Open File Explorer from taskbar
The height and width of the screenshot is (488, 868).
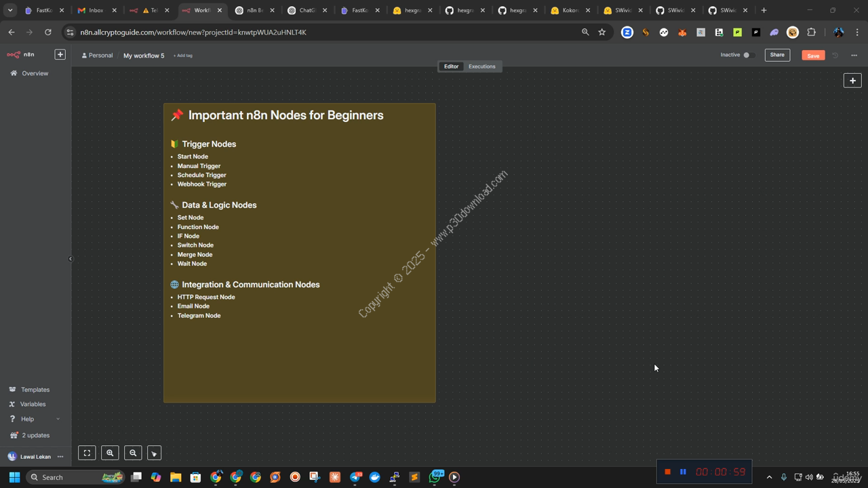click(175, 477)
